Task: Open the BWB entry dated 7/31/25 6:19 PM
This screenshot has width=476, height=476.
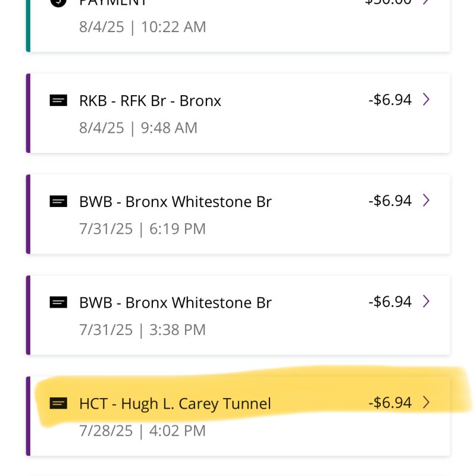Action: pyautogui.click(x=175, y=202)
